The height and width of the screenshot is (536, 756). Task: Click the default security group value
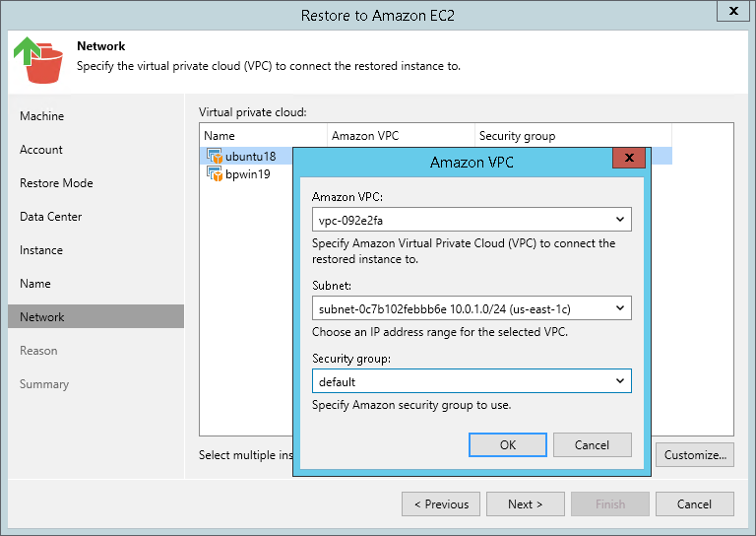pos(337,382)
